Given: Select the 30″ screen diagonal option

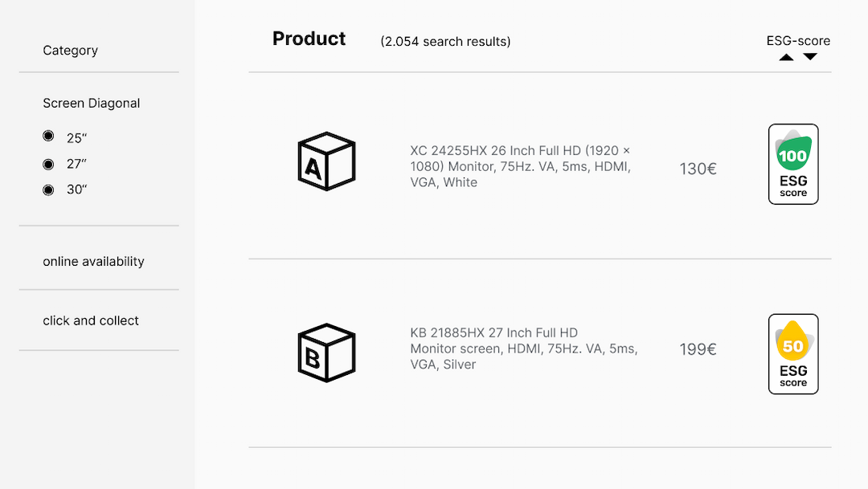Looking at the screenshot, I should [49, 189].
